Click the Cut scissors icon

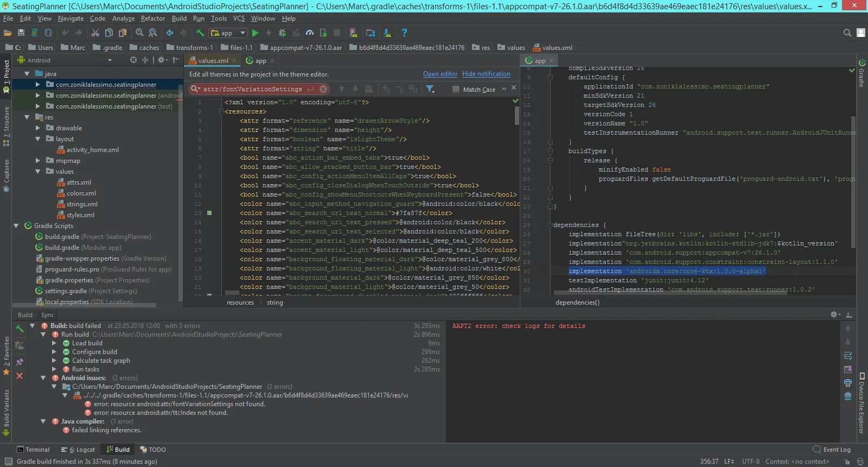click(95, 33)
